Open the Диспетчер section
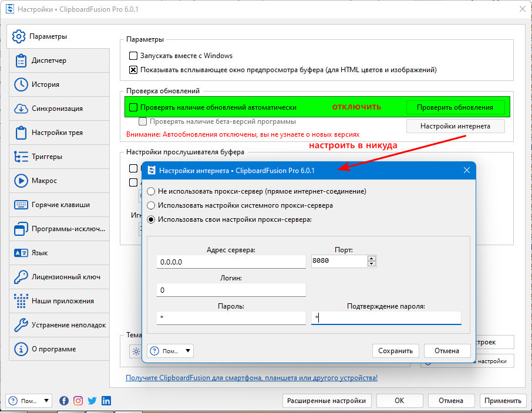 pyautogui.click(x=59, y=60)
